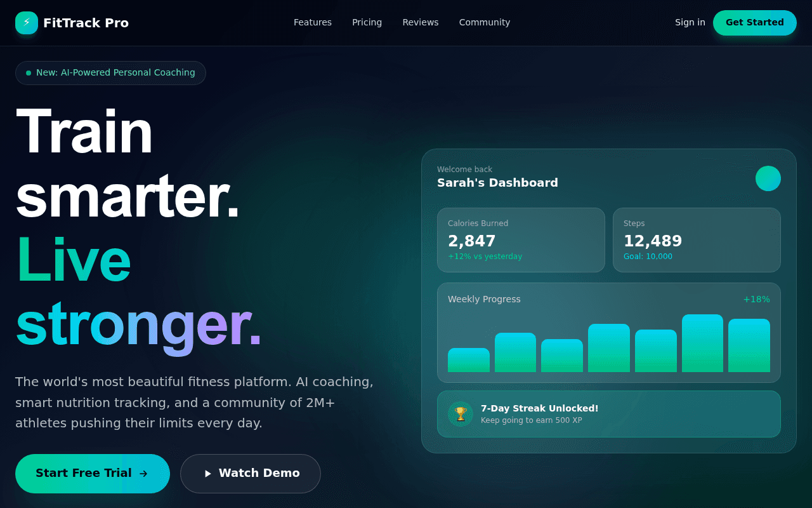Screen dimensions: 812x508
Task: Click the Get Started button
Action: click(x=755, y=23)
